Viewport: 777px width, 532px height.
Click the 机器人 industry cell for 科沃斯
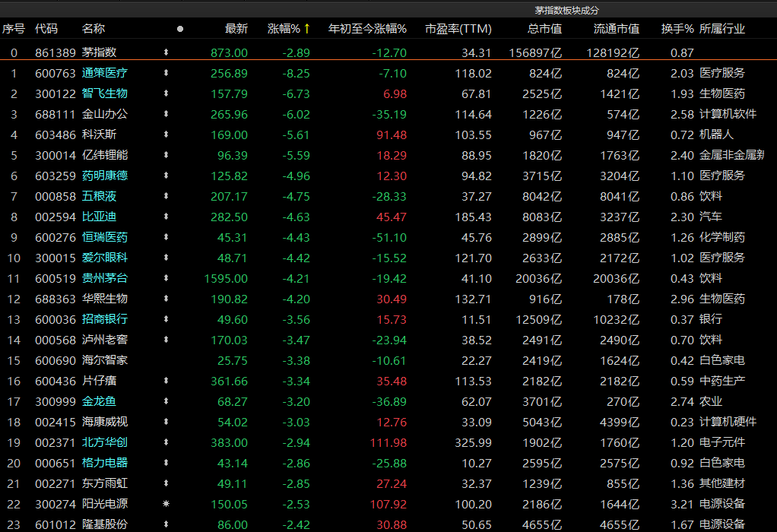[x=716, y=135]
